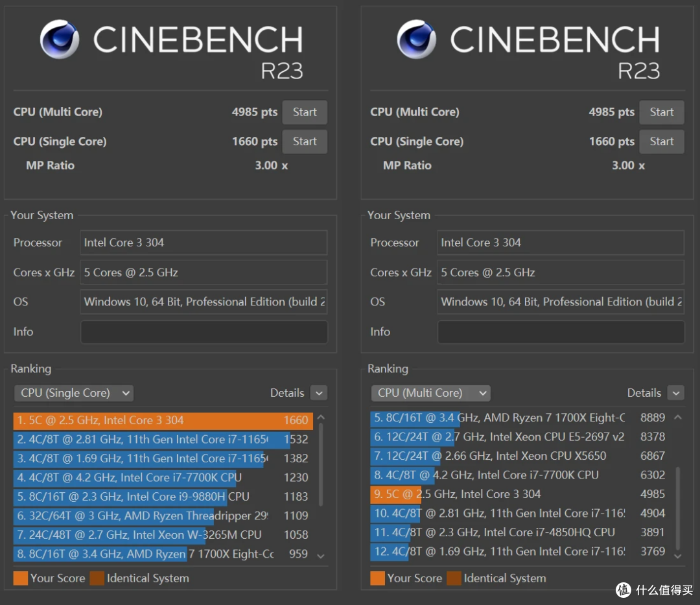
Task: Click left Cinebench logo sphere icon
Action: pyautogui.click(x=60, y=40)
